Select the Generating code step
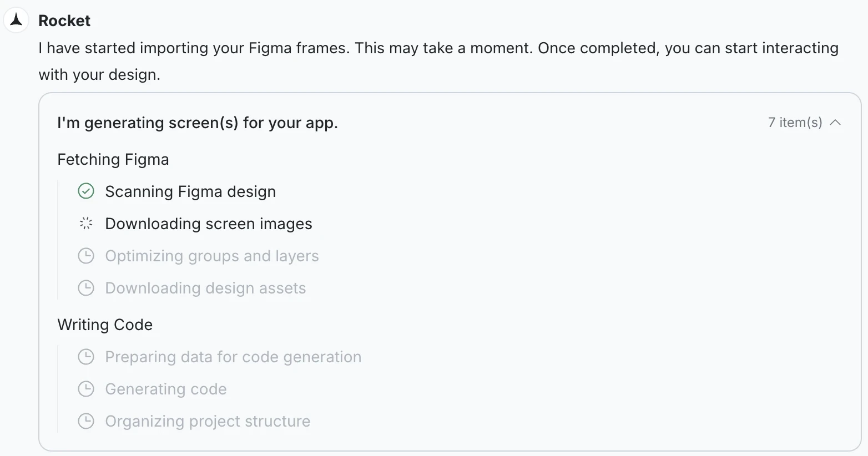The height and width of the screenshot is (456, 868). 165,388
